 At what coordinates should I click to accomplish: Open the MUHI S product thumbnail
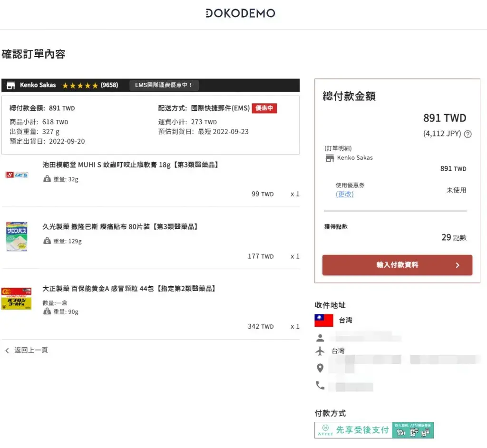click(x=17, y=175)
